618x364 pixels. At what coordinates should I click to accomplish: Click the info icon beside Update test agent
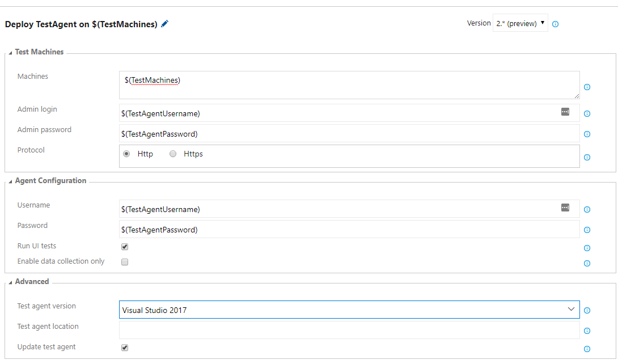tap(587, 349)
